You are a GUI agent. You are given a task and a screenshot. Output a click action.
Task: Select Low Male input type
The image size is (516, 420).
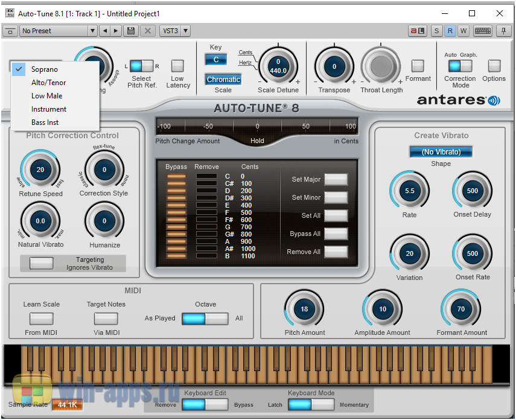55,96
